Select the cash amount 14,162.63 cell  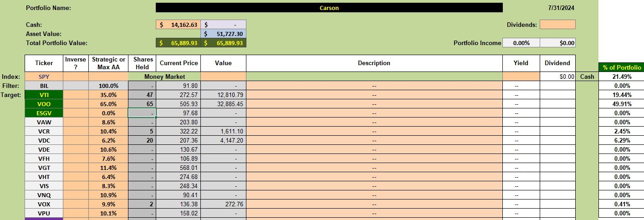pos(178,25)
